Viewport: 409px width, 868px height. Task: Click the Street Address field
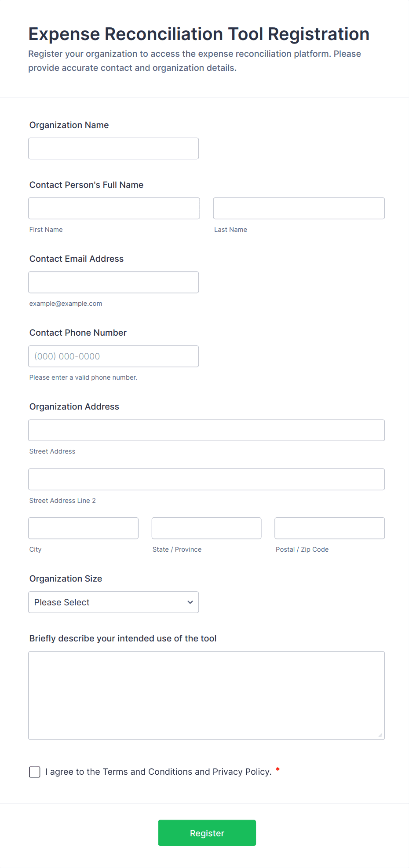click(x=206, y=430)
